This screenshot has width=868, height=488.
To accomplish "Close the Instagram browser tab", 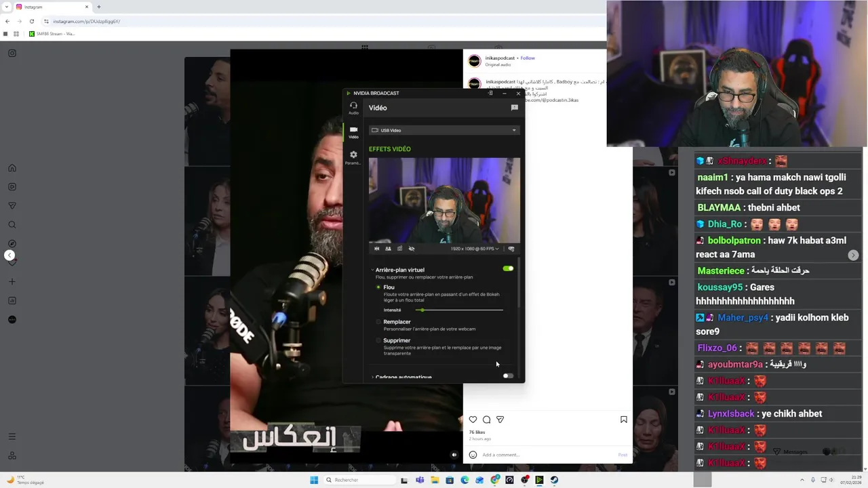I will (87, 7).
